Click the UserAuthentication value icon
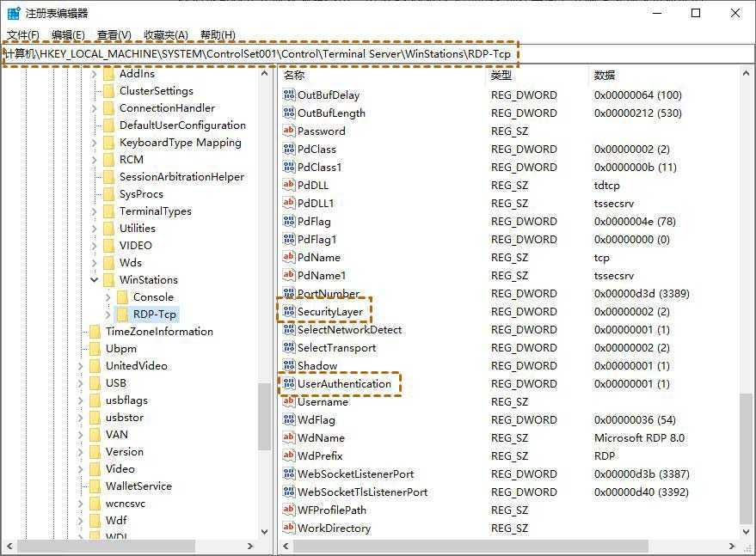This screenshot has height=556, width=756. pos(291,383)
